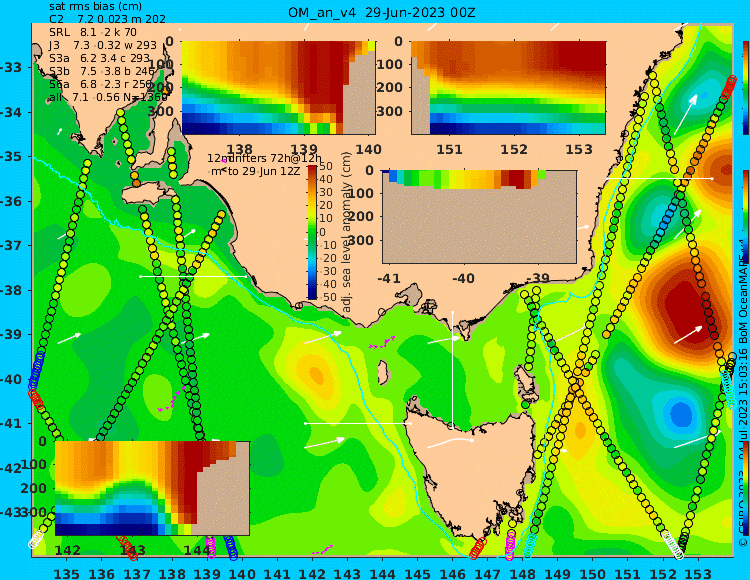The height and width of the screenshot is (580, 750).
Task: Open the depth section inset spanning 138–140
Action: click(278, 88)
